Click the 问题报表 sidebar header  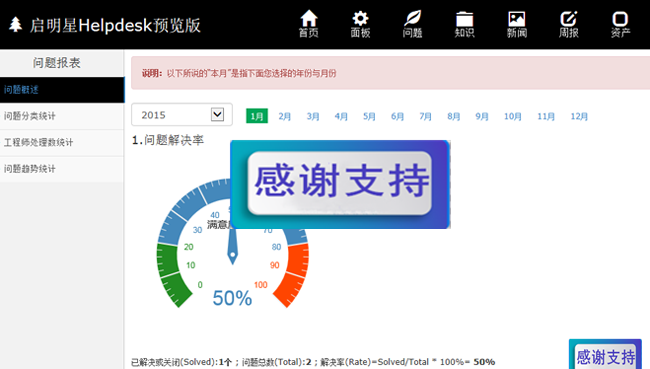57,63
